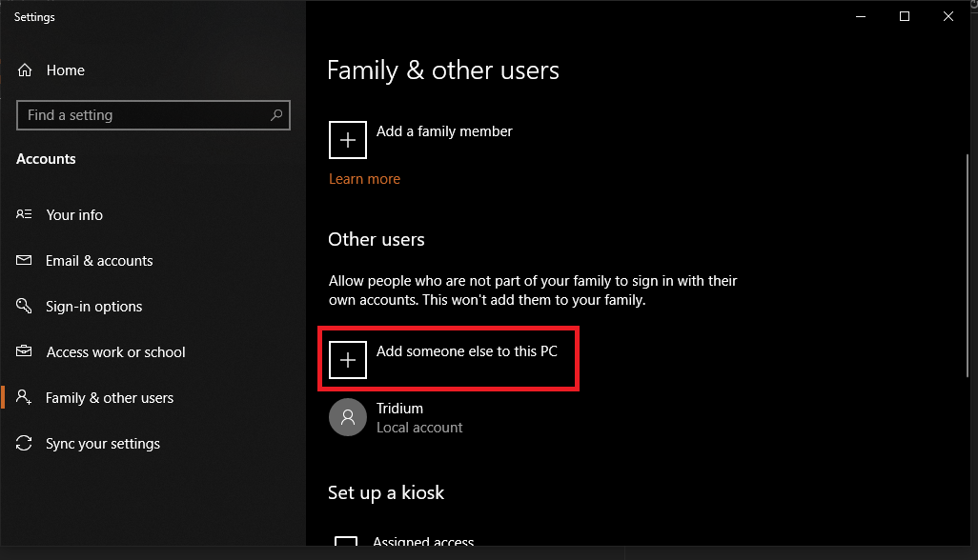Click the vertical scrollbar on the right
Viewport: 978px width, 560px height.
pyautogui.click(x=968, y=266)
